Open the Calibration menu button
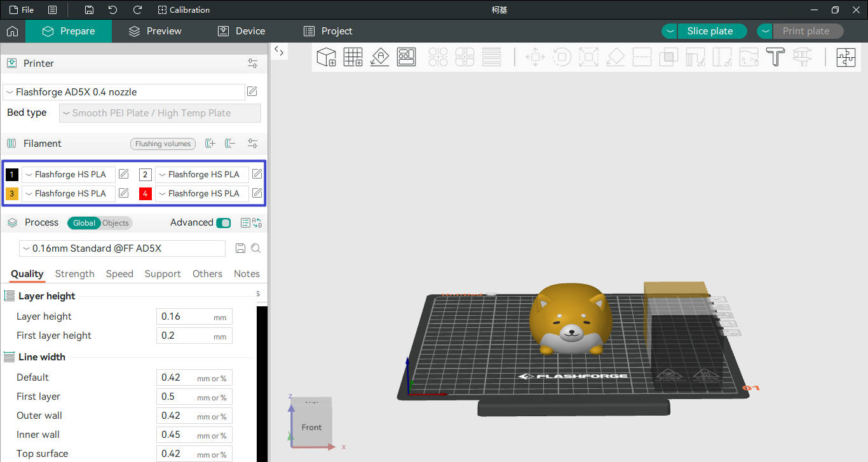The height and width of the screenshot is (462, 868). point(184,10)
